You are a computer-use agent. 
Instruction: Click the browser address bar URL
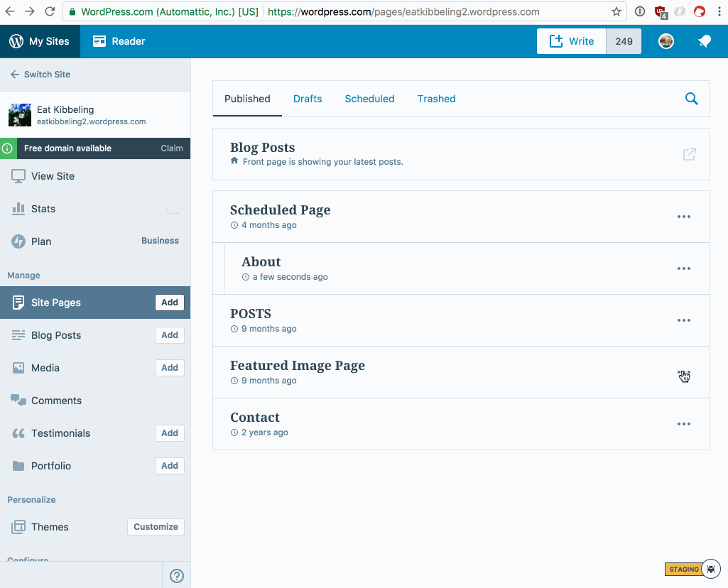(x=403, y=11)
